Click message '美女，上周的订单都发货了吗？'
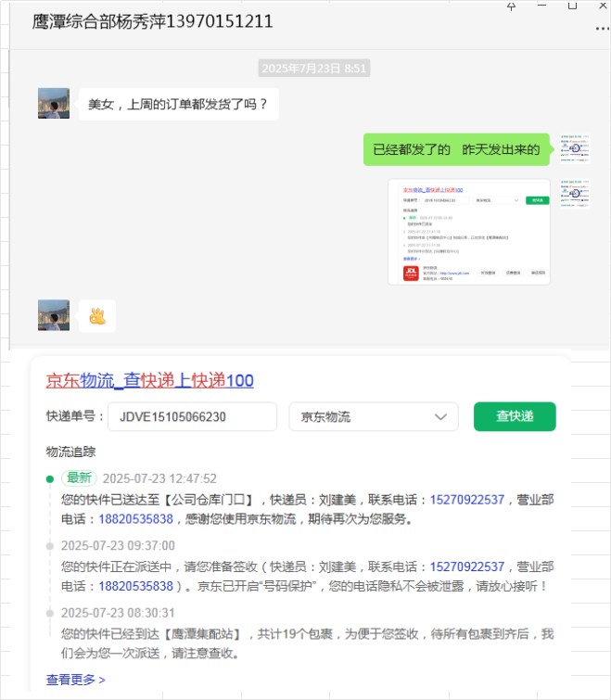The height and width of the screenshot is (700, 611). point(179,104)
